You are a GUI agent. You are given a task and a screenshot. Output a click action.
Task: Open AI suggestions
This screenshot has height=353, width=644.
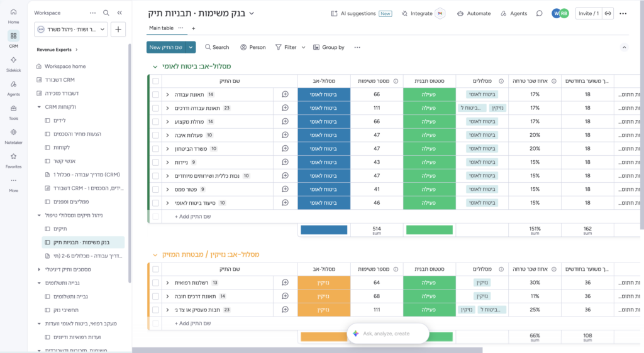click(x=362, y=13)
